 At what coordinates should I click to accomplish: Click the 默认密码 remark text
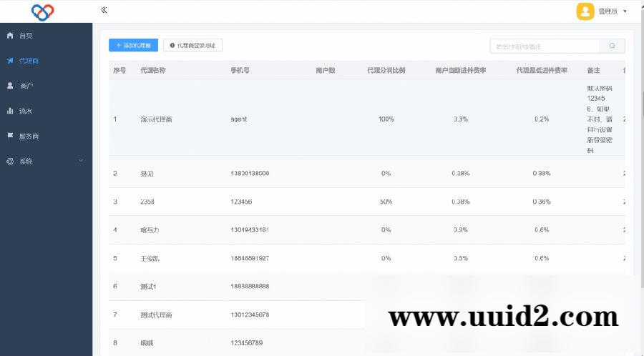[x=600, y=119]
